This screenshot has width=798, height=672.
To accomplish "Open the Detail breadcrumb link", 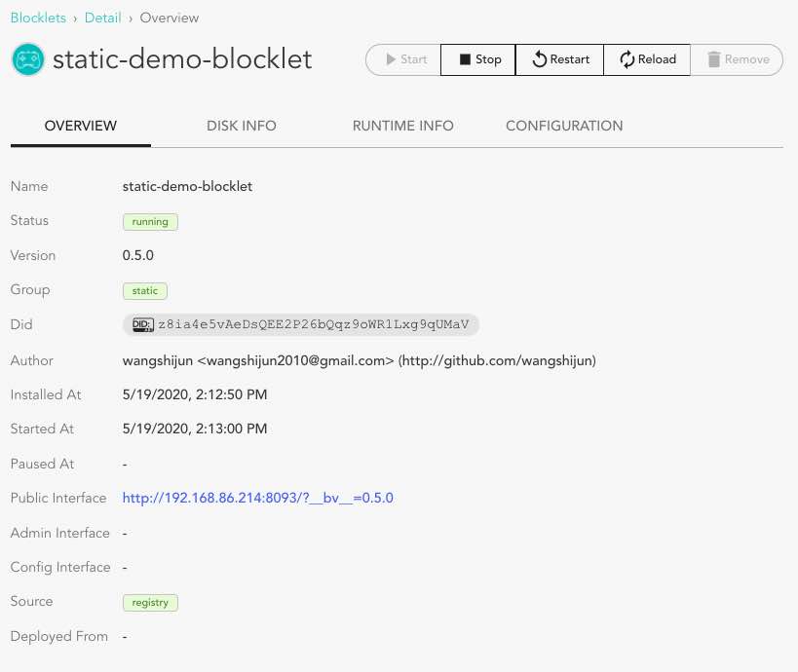I will click(x=103, y=18).
